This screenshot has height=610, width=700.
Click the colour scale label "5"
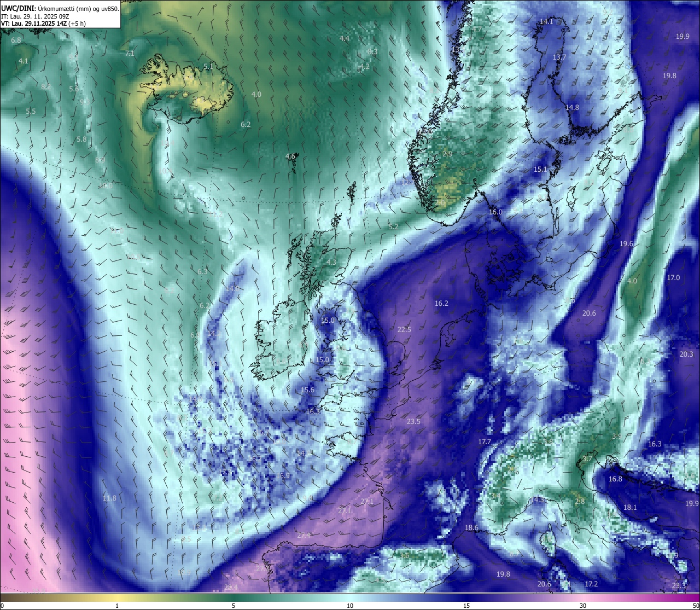point(234,606)
